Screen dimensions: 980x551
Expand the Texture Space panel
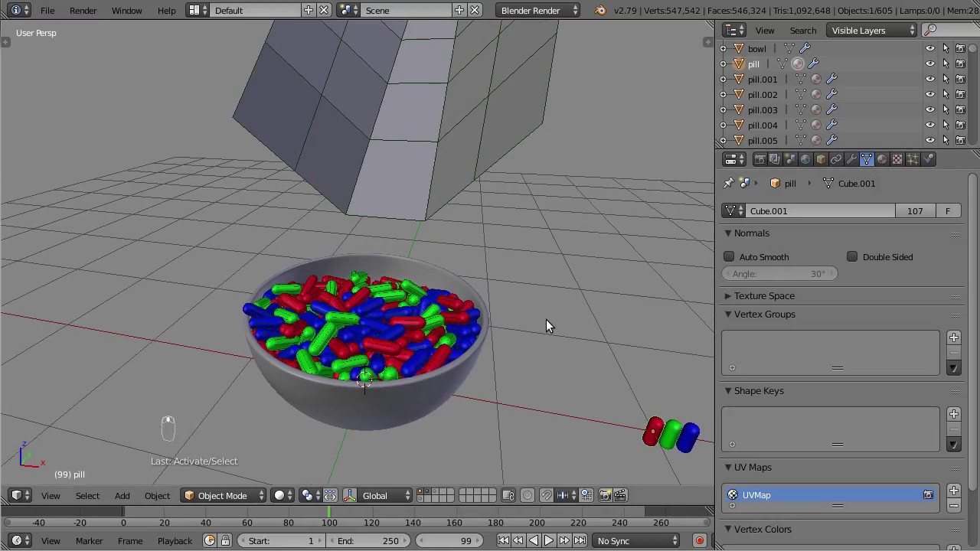(764, 295)
